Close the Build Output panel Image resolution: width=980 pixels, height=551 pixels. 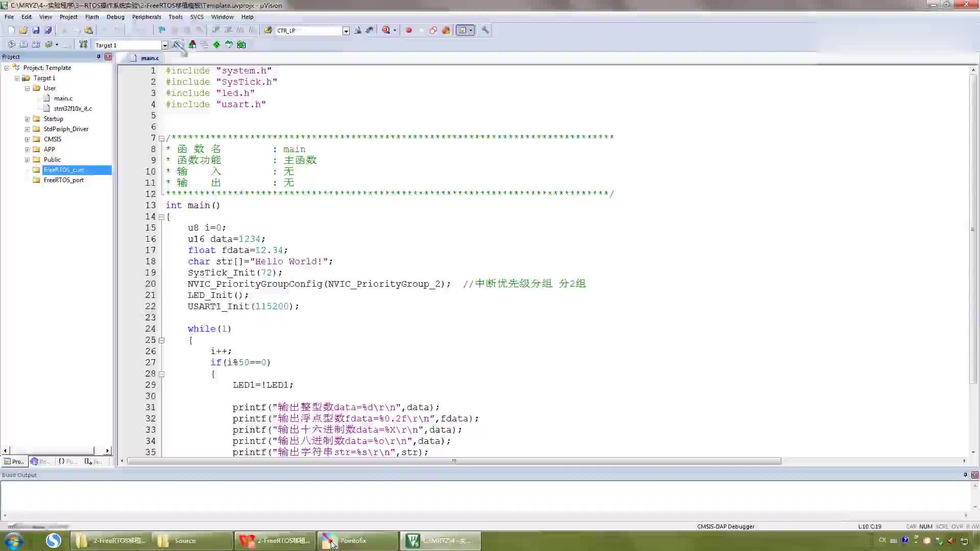(x=974, y=475)
